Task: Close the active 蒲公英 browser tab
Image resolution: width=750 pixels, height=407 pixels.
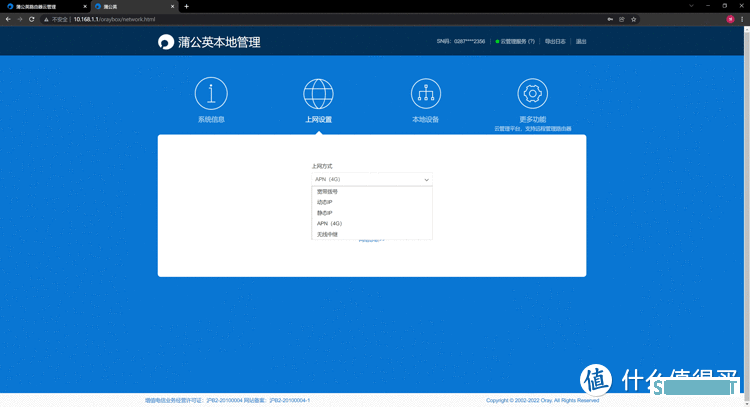Action: click(173, 7)
